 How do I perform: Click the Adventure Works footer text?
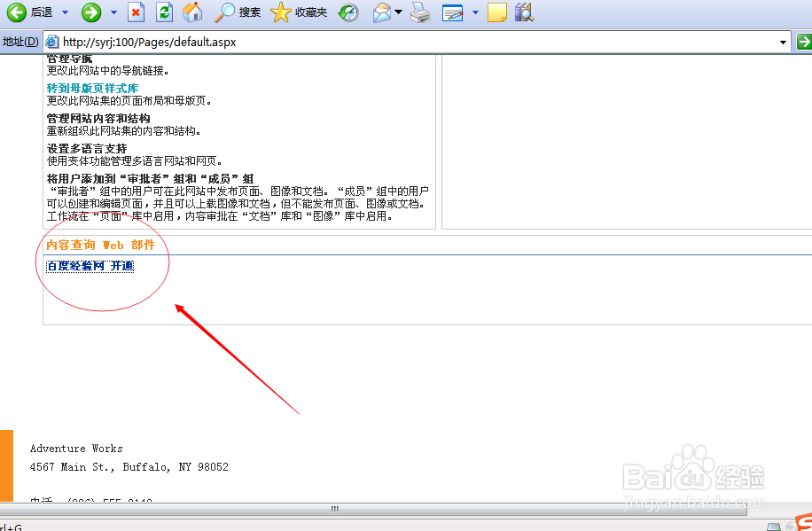(x=76, y=449)
